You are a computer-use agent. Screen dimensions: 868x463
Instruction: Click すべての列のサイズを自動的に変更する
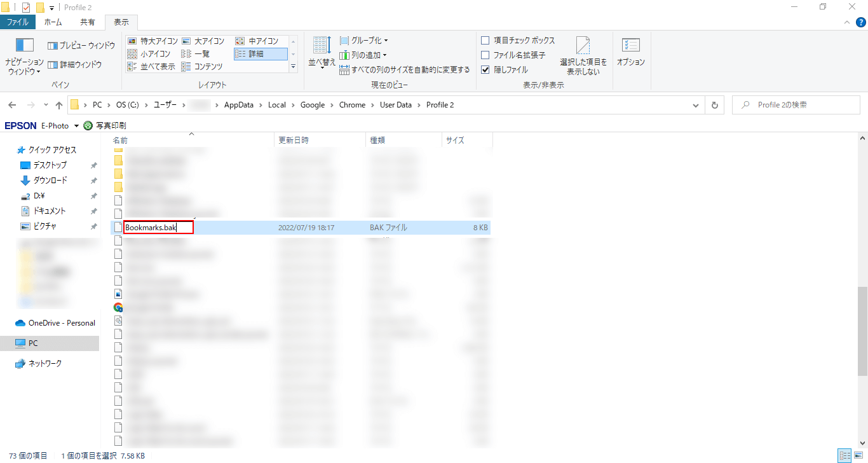405,69
